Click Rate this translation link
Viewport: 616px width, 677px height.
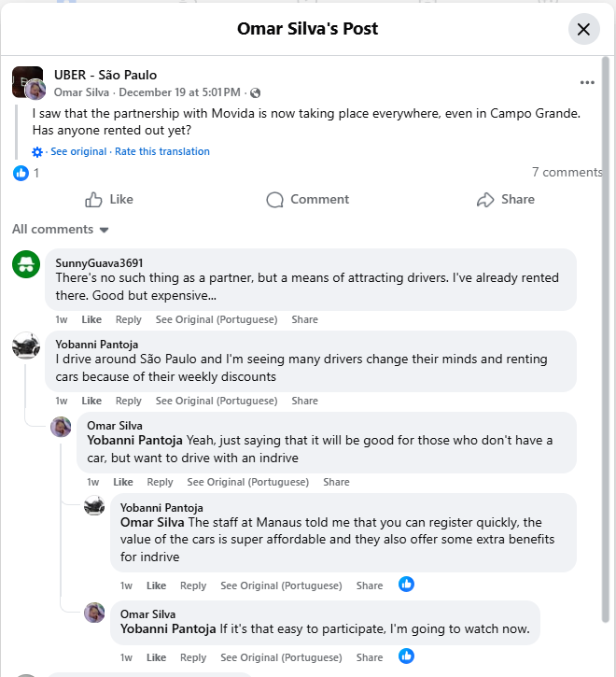coord(162,151)
